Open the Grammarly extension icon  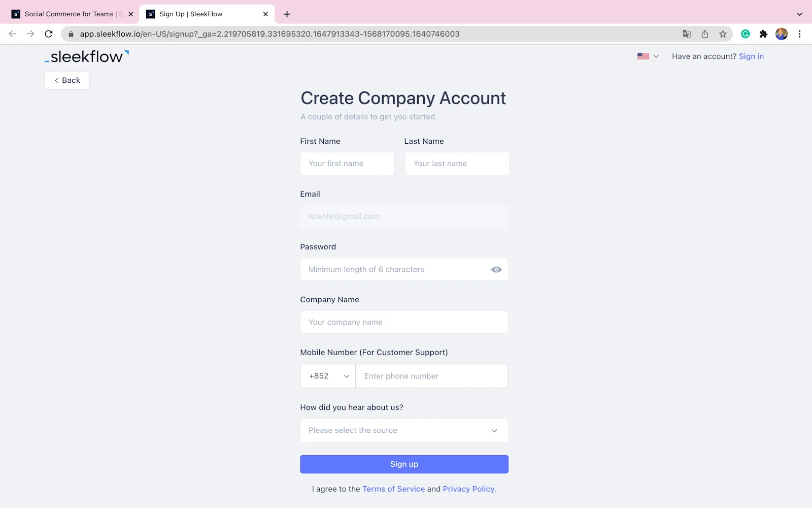745,34
